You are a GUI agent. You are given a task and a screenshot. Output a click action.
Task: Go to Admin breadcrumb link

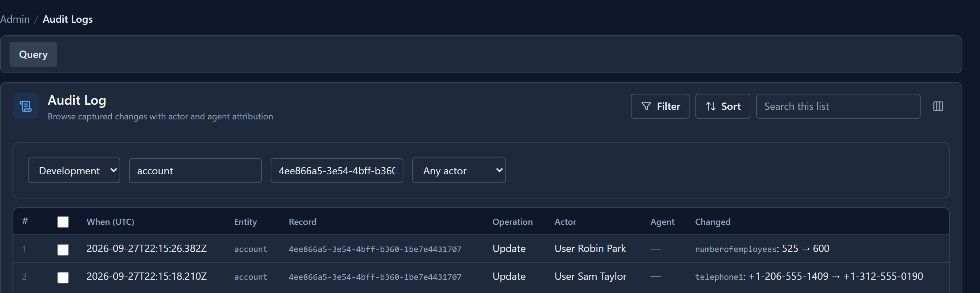point(15,19)
